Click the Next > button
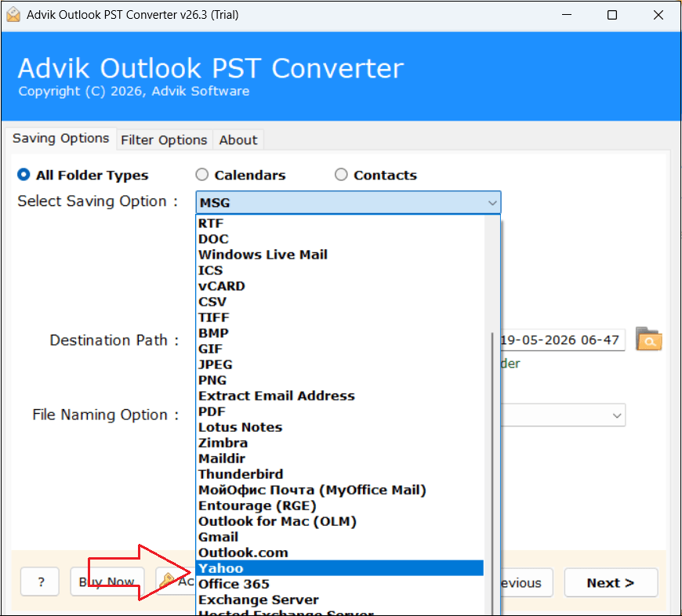This screenshot has width=682, height=616. coord(611,582)
